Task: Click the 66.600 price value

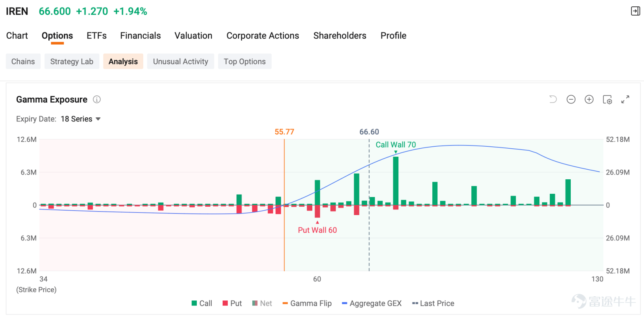Action: [55, 11]
